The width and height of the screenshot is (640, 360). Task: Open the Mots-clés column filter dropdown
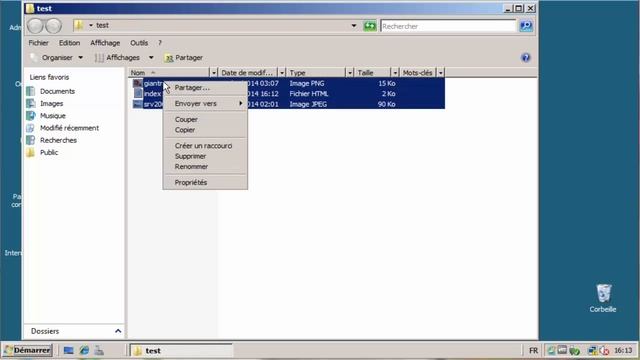[440, 73]
